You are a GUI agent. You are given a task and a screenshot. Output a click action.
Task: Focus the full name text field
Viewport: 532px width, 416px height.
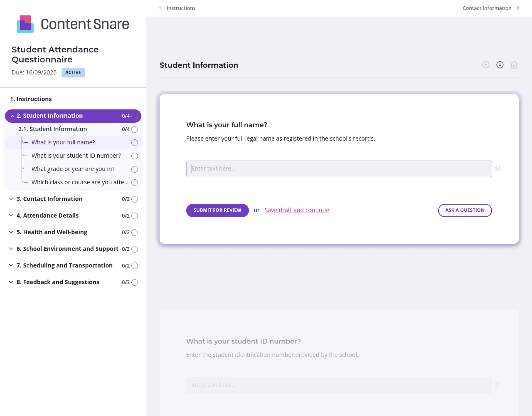(x=339, y=169)
